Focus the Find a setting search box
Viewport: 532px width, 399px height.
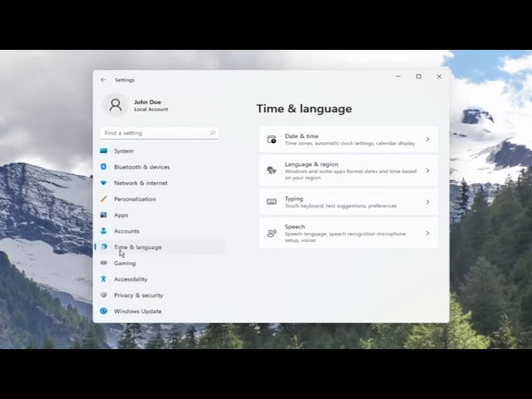pos(160,133)
